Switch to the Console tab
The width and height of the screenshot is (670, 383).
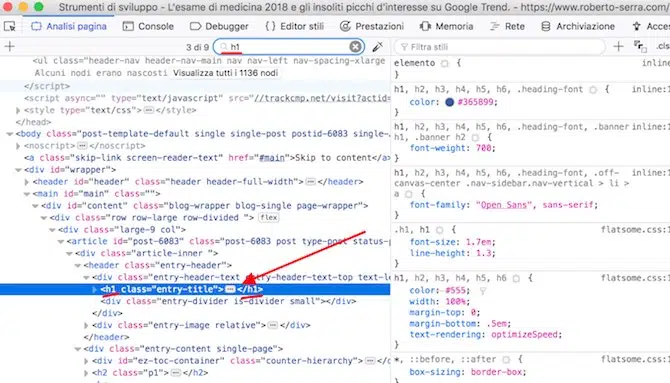click(148, 27)
